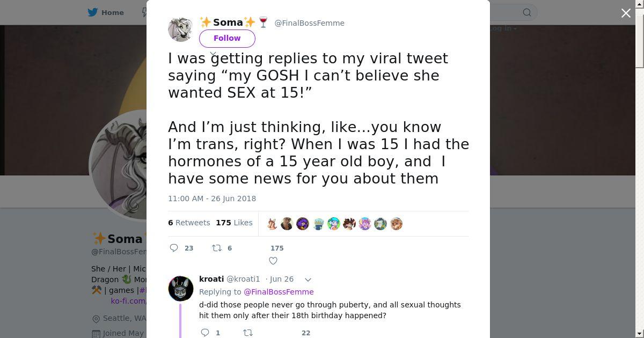
Task: Follow Soma with the Follow button
Action: click(227, 38)
